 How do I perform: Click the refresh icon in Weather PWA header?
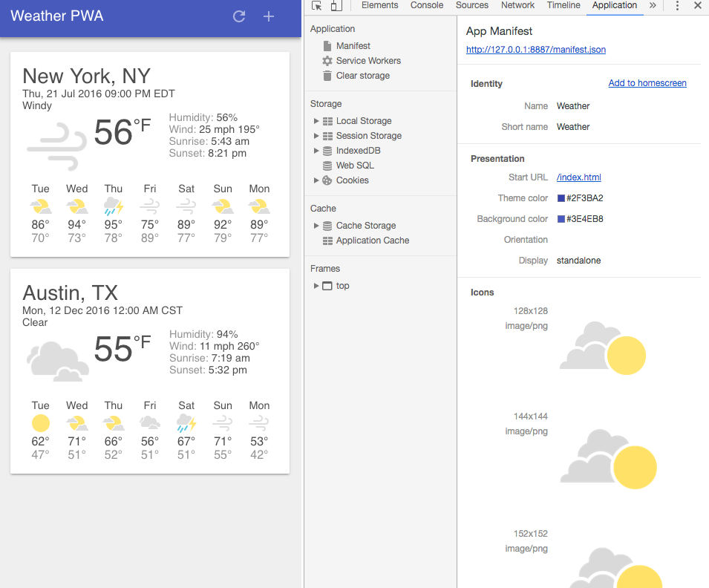coord(239,16)
